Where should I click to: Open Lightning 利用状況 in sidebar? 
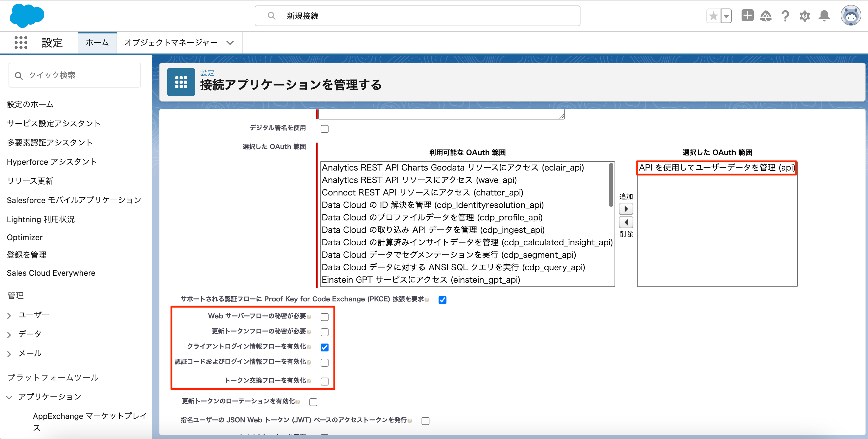(x=41, y=219)
